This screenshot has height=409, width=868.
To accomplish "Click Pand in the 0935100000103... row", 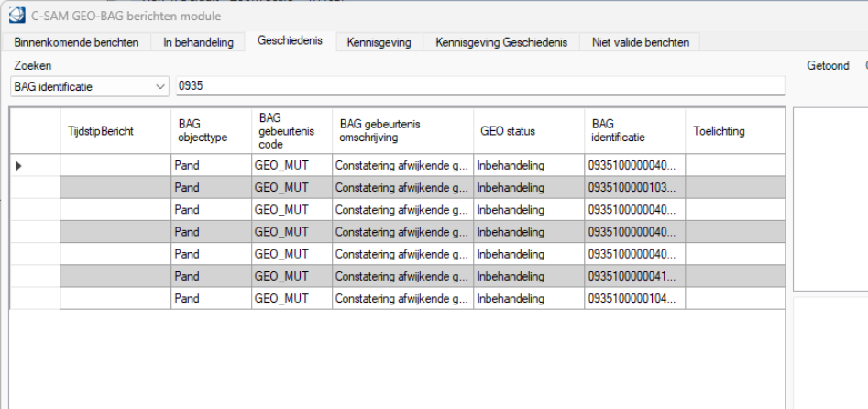I will (x=212, y=187).
